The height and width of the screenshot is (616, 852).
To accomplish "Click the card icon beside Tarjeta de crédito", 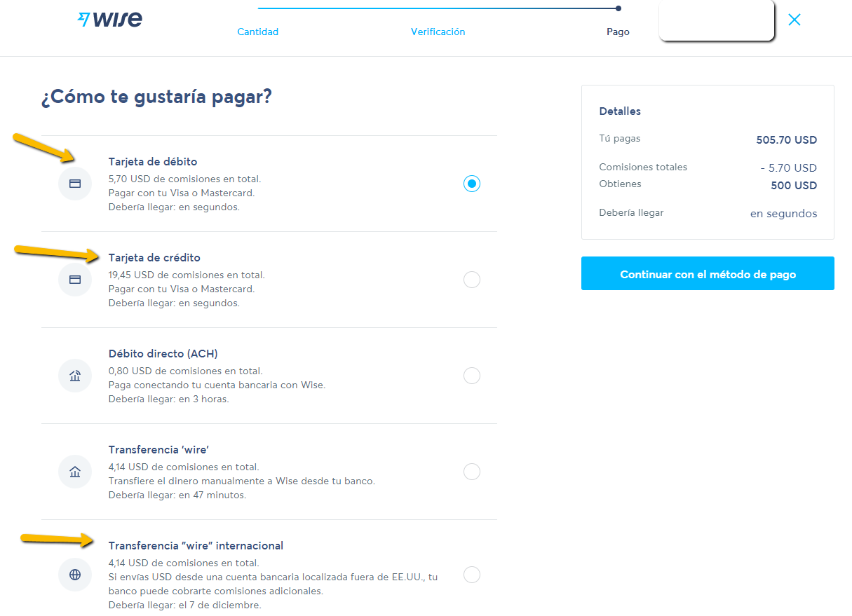I will [x=75, y=280].
